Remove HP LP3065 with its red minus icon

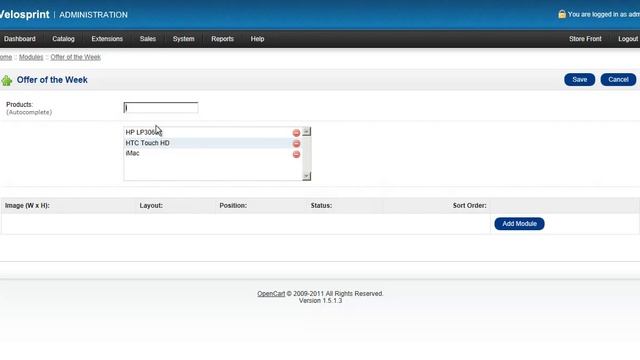click(296, 133)
